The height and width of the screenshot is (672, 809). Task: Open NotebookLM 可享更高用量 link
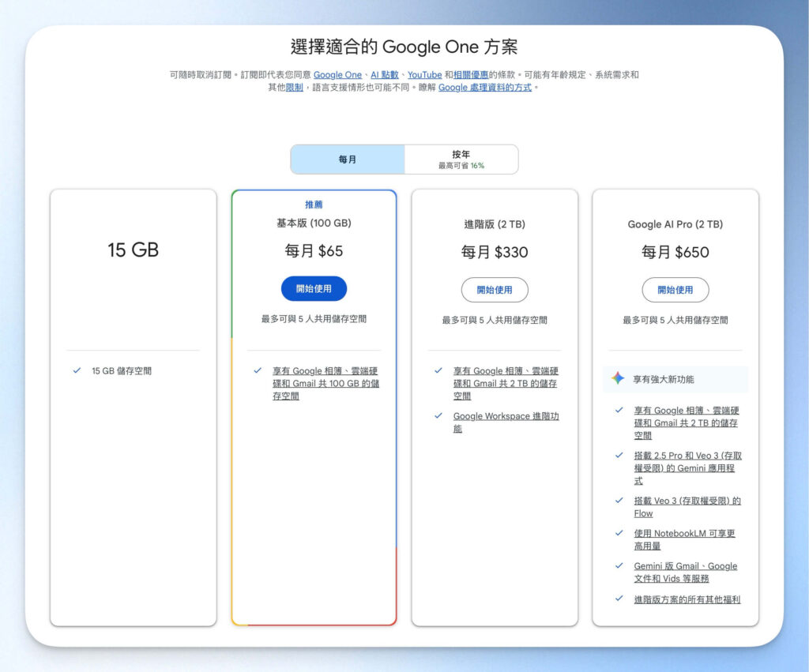(684, 539)
